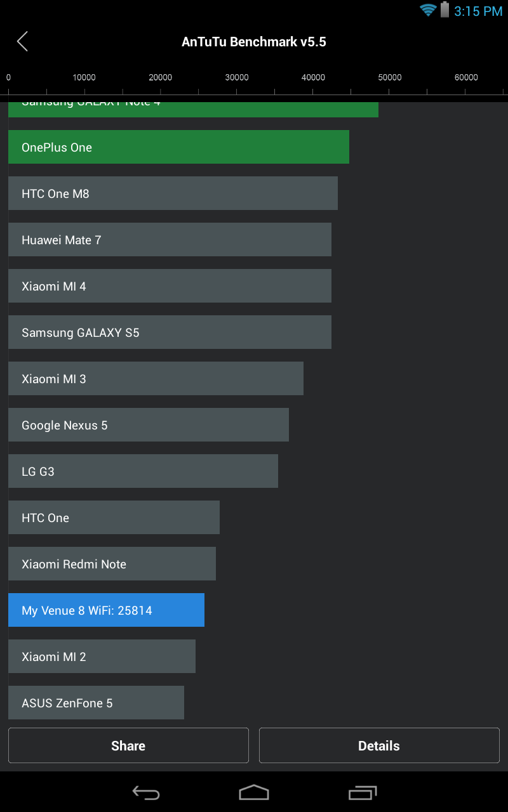Click the Share button
The height and width of the screenshot is (812, 508).
click(x=128, y=745)
